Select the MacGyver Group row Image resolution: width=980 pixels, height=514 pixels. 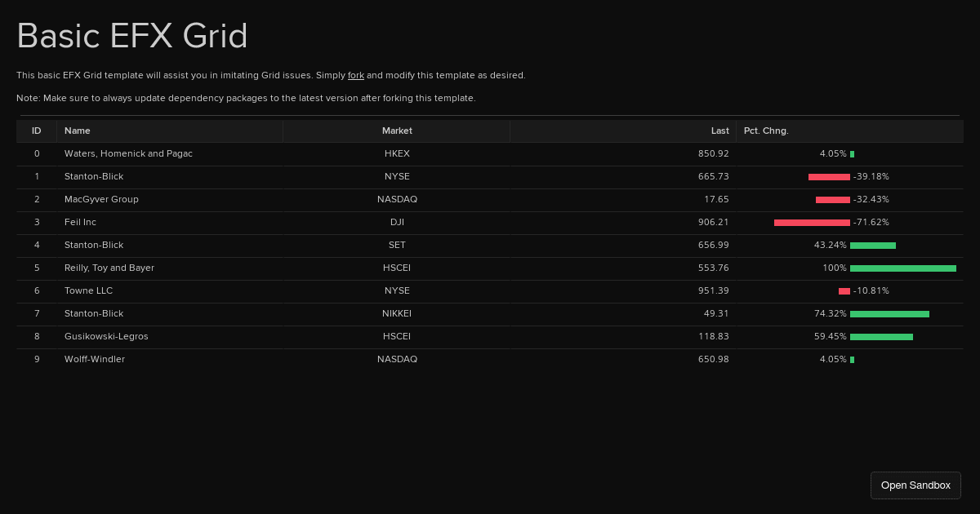coord(101,199)
